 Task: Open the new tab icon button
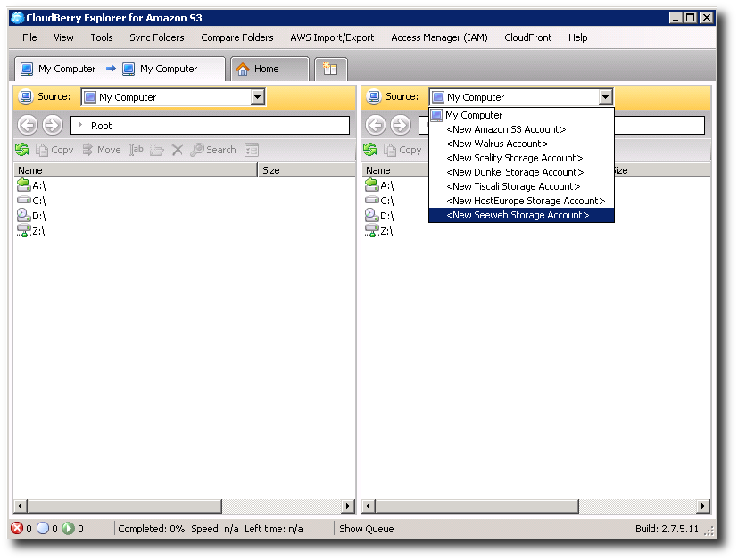point(330,70)
